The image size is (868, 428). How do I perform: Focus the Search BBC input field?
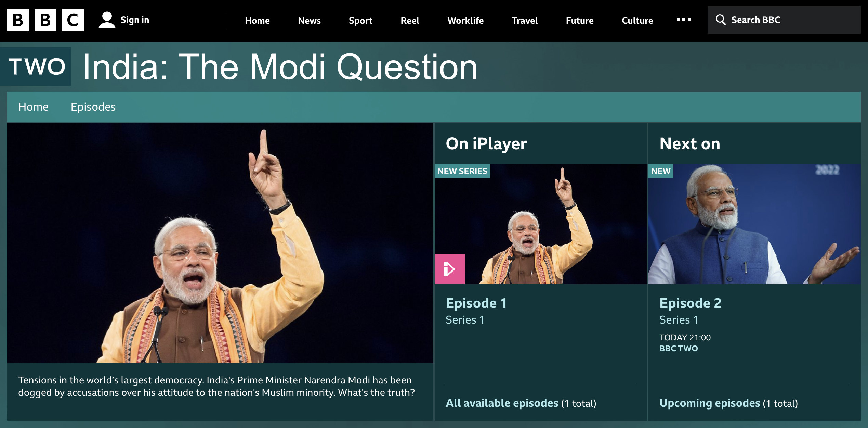coord(784,20)
